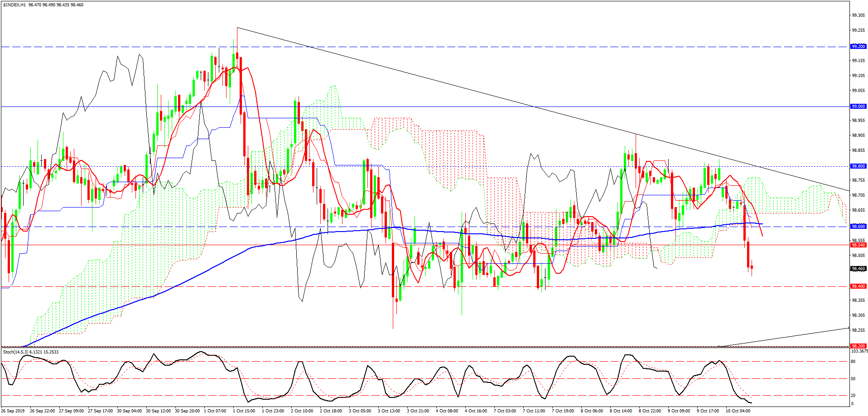Click the 9 Oct 09:00 time label
868x416 pixels.
click(679, 411)
